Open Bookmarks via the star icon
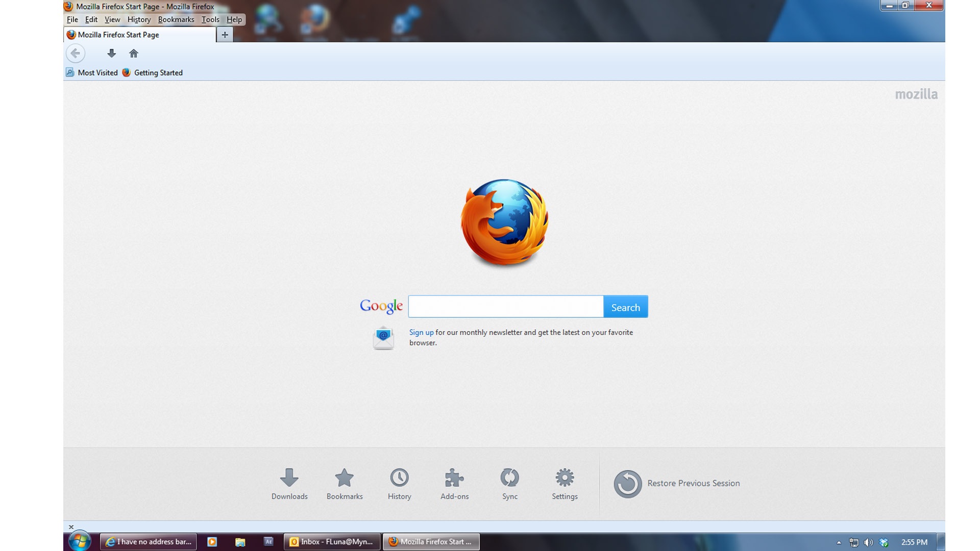980x551 pixels. pos(344,484)
